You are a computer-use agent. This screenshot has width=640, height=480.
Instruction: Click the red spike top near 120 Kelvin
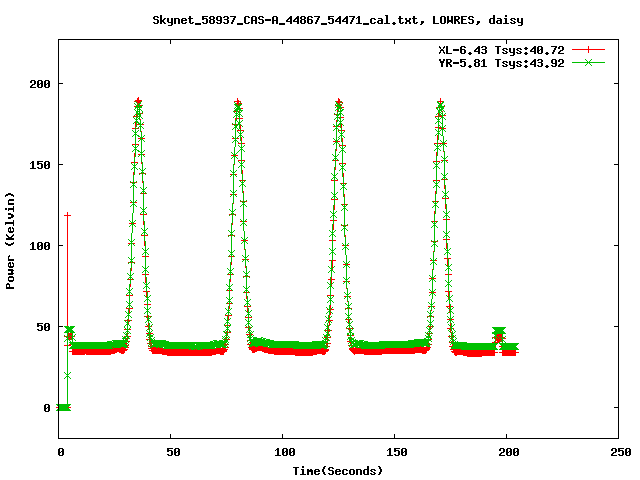click(68, 215)
